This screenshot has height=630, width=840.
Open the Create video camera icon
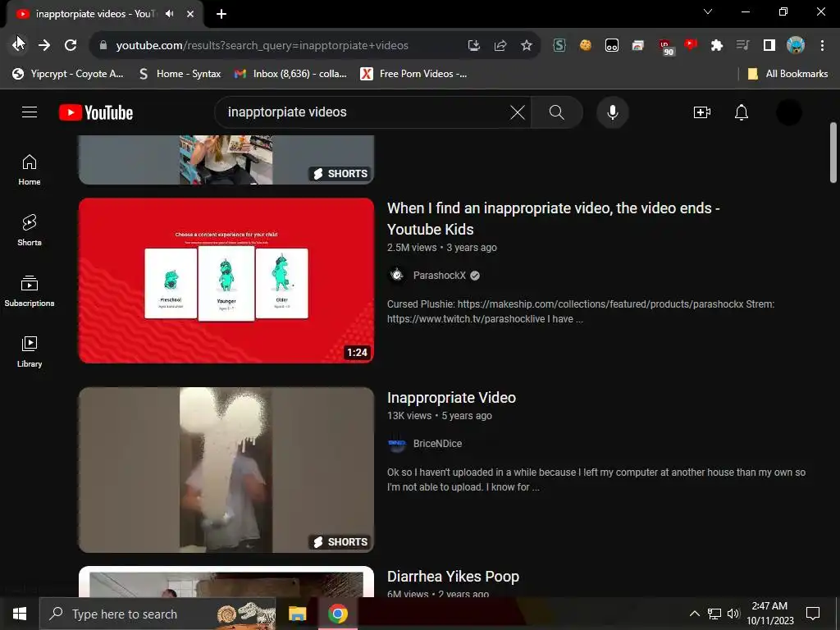[702, 112]
